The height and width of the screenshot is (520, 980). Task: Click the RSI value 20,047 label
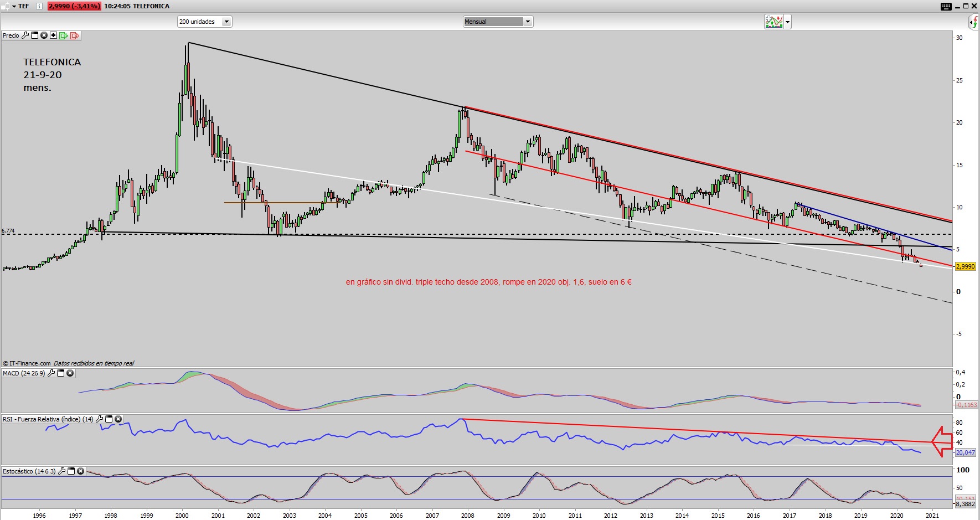point(966,452)
